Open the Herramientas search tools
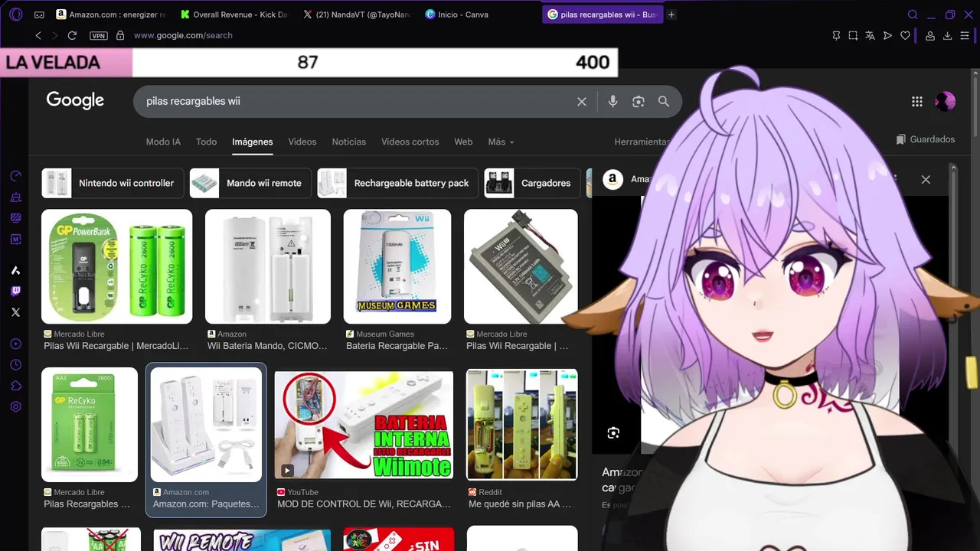The width and height of the screenshot is (980, 551). [x=642, y=142]
